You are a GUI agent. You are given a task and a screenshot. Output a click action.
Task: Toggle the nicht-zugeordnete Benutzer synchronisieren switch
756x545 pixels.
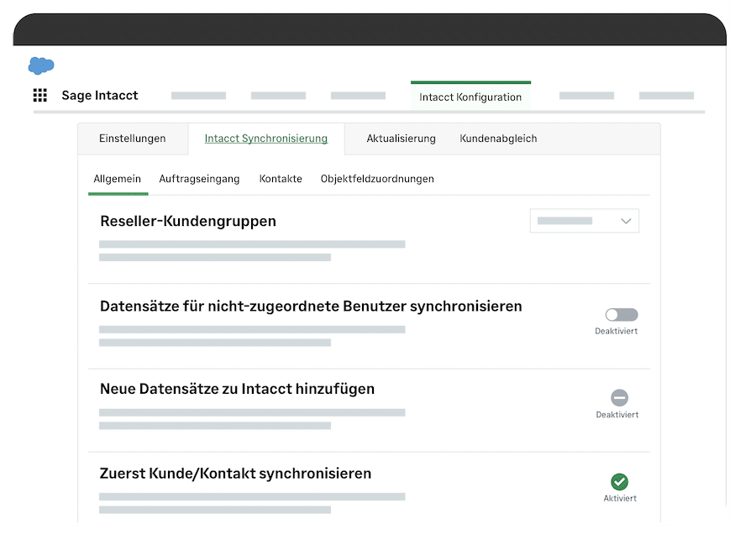point(622,315)
